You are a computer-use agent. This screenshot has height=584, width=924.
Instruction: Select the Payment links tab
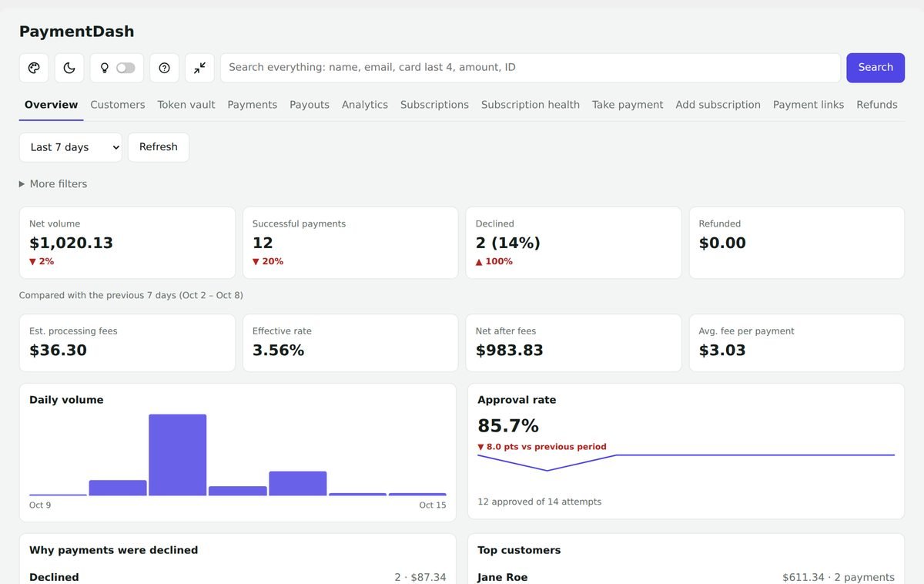tap(808, 105)
